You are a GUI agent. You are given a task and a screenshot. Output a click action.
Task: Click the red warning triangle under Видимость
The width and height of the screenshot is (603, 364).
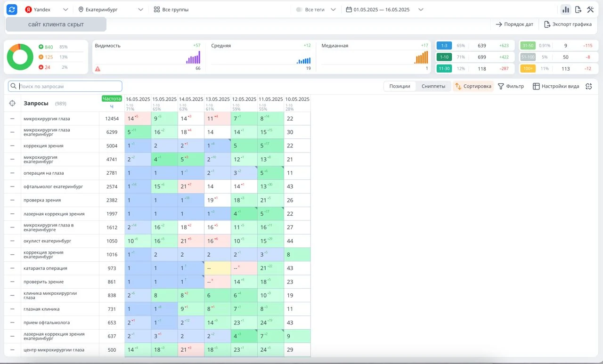click(98, 69)
